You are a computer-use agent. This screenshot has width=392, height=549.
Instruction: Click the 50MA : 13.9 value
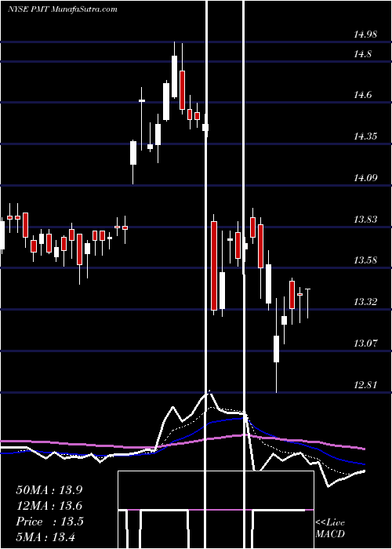(x=49, y=490)
